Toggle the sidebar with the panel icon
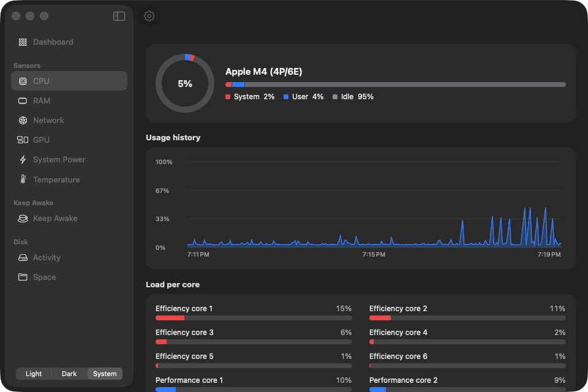The width and height of the screenshot is (588, 392). (x=119, y=16)
